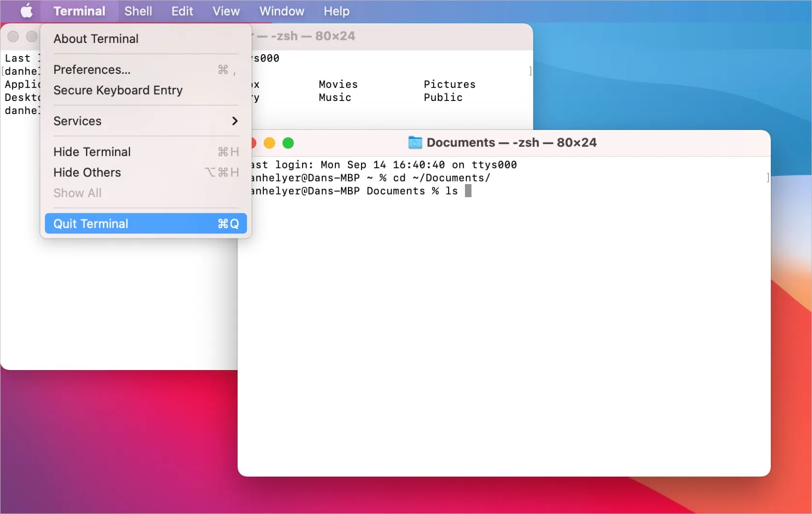Viewport: 812px width, 514px height.
Task: Choose Quit Terminal from the menu
Action: coord(90,223)
